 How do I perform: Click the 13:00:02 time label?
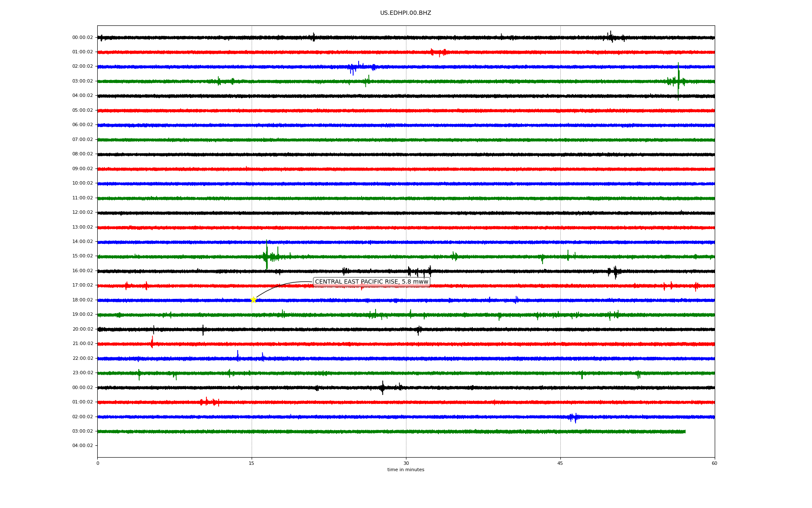(82, 227)
